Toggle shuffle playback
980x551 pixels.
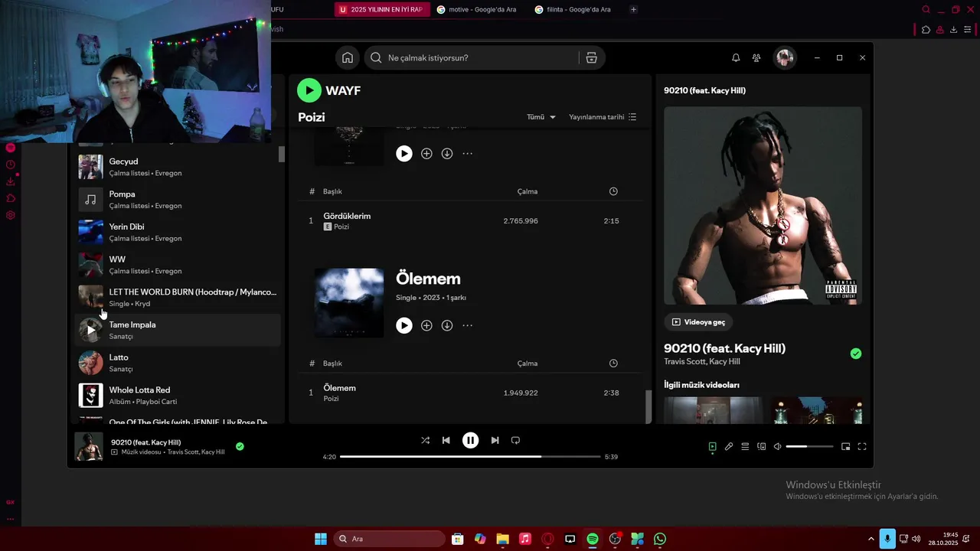pos(425,440)
